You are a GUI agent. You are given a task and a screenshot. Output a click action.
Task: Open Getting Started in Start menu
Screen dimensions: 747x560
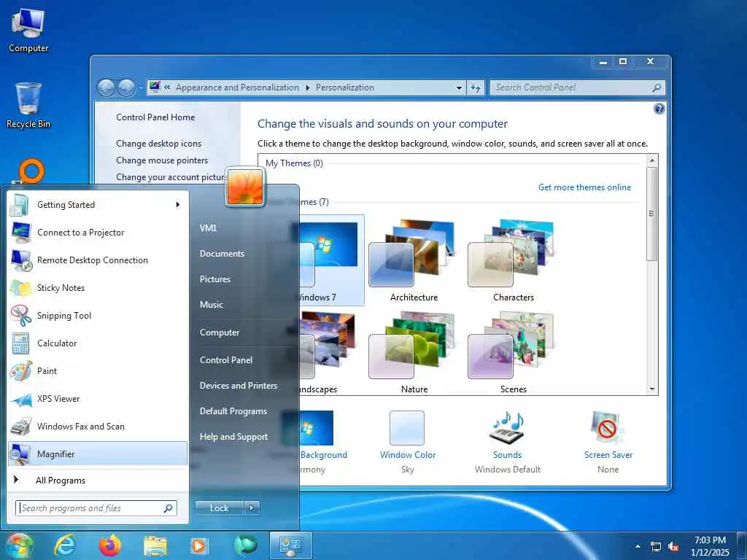pyautogui.click(x=98, y=205)
